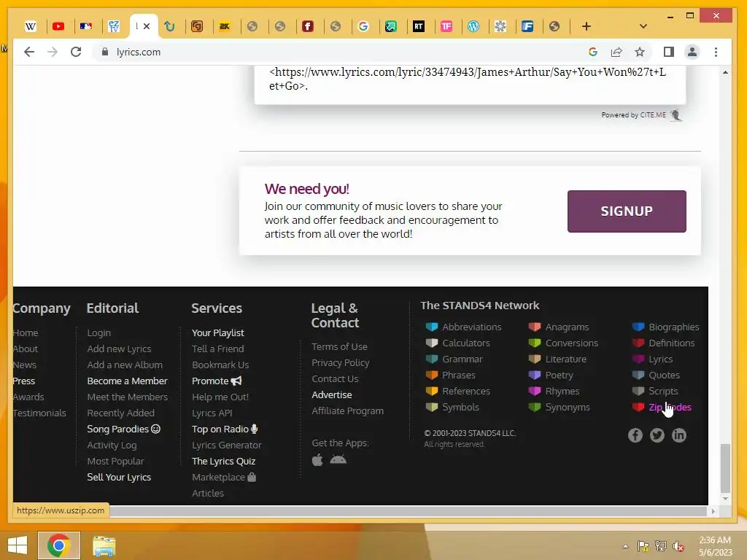Open The Lyrics Quiz link
The height and width of the screenshot is (560, 747).
click(223, 461)
